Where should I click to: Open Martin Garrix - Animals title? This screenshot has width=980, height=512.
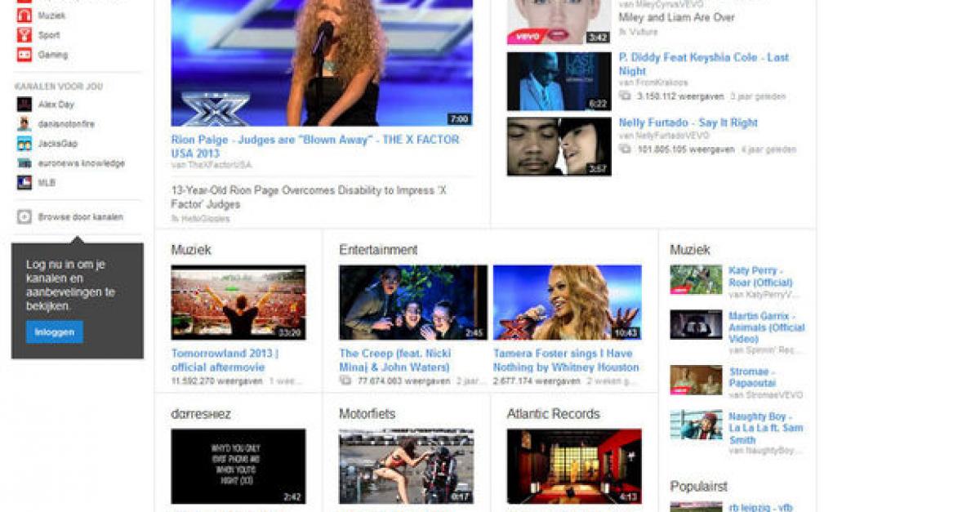(x=767, y=327)
